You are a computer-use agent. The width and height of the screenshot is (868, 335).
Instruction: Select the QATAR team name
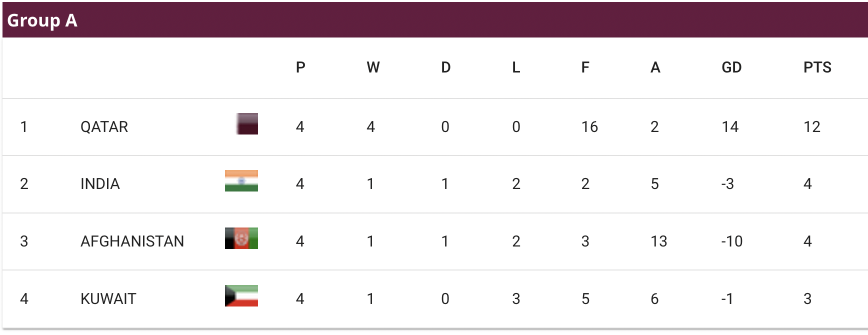click(104, 127)
